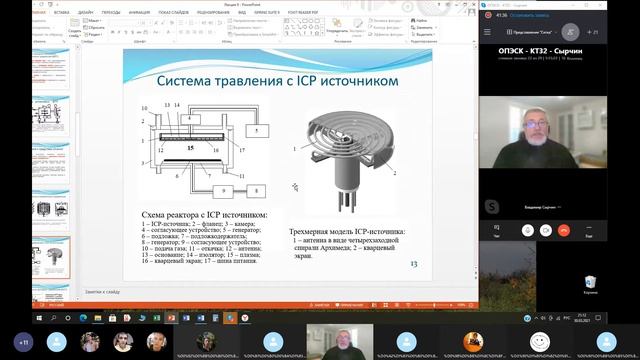Toggle the camera in the Skype call
Image resolution: width=640 pixels, height=360 pixels.
546,230
